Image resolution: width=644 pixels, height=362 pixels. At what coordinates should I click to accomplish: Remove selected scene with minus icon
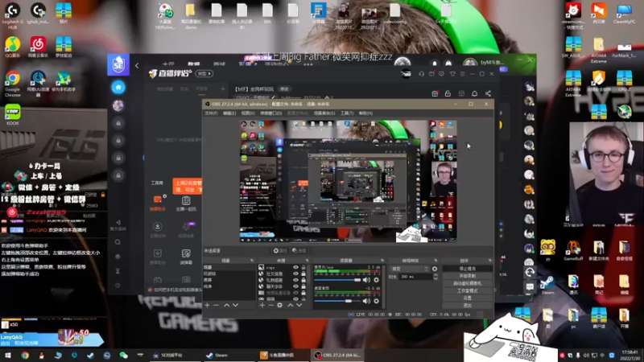(x=216, y=305)
